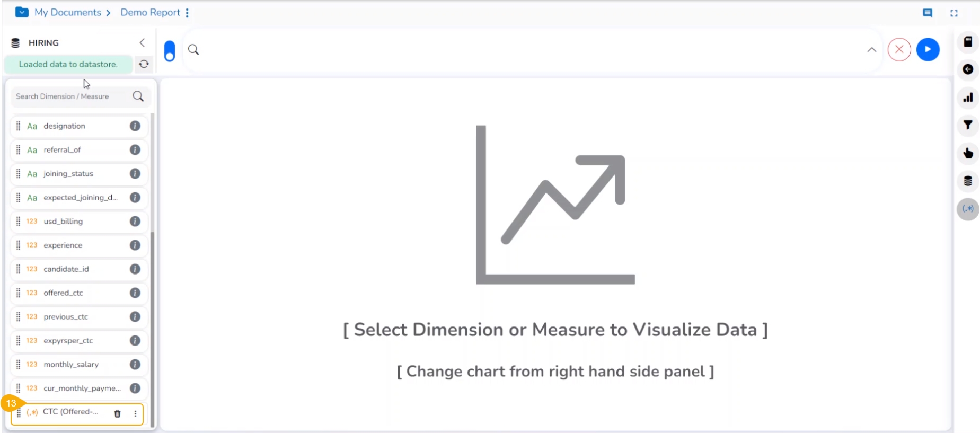Open the datastore stack icon in right sidebar

[968, 181]
